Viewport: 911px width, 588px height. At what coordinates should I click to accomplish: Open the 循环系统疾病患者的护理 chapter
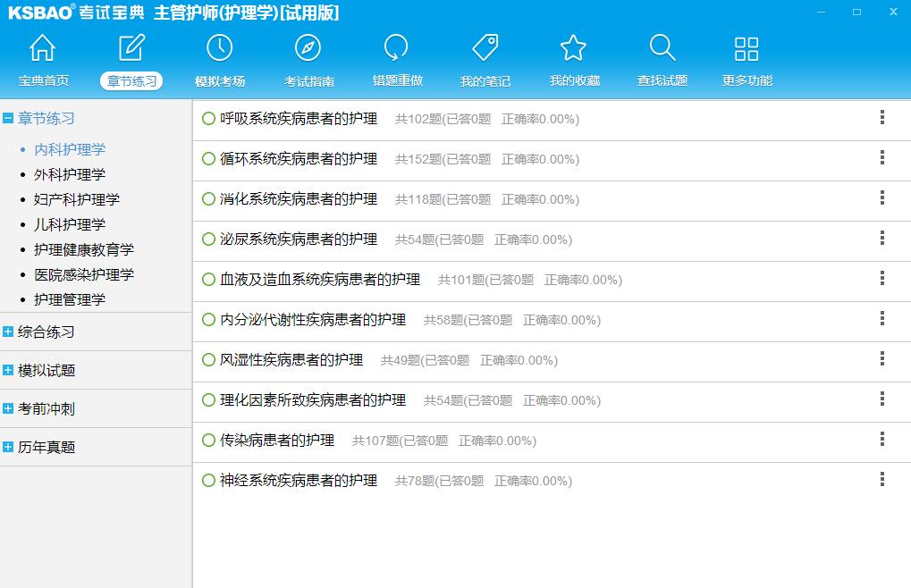point(299,159)
